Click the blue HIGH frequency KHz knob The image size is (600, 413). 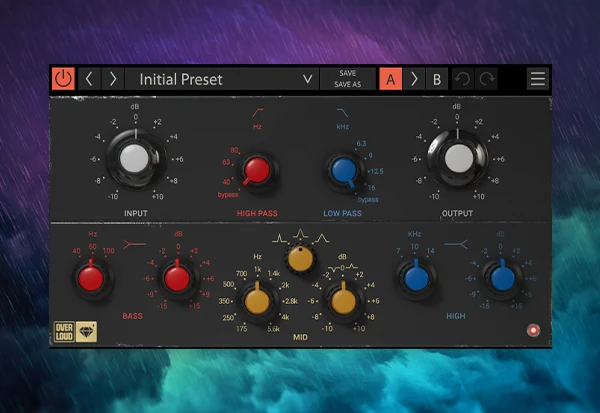point(416,278)
